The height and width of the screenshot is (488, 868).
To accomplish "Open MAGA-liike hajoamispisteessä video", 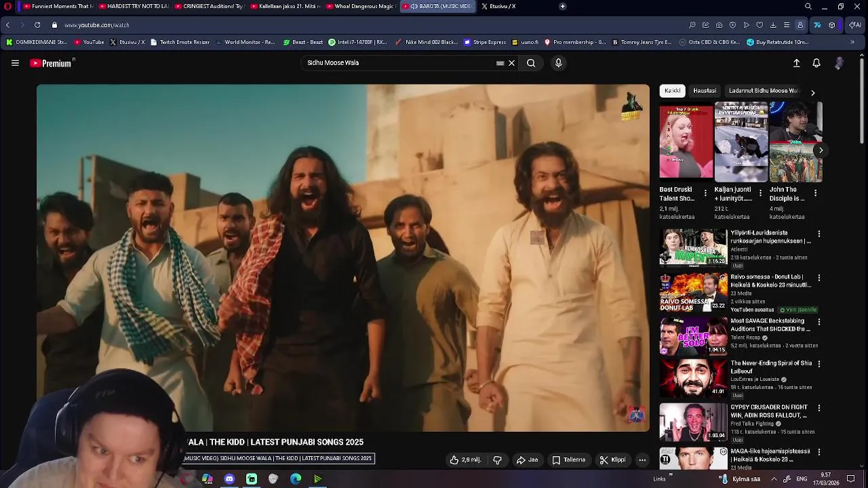I will (693, 460).
